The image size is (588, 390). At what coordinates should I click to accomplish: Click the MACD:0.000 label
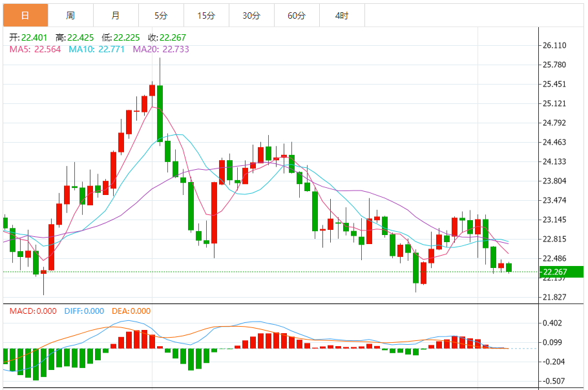(33, 311)
